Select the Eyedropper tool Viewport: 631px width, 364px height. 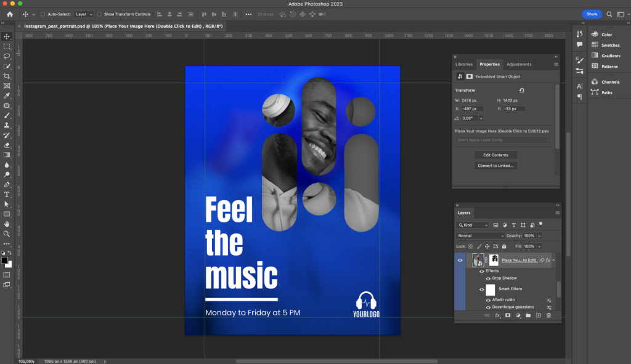pos(7,95)
